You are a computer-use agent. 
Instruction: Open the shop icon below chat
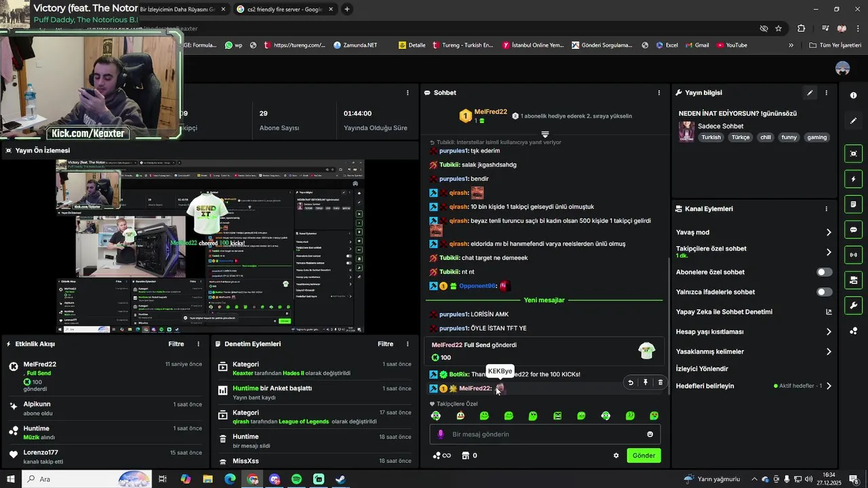[465, 455]
